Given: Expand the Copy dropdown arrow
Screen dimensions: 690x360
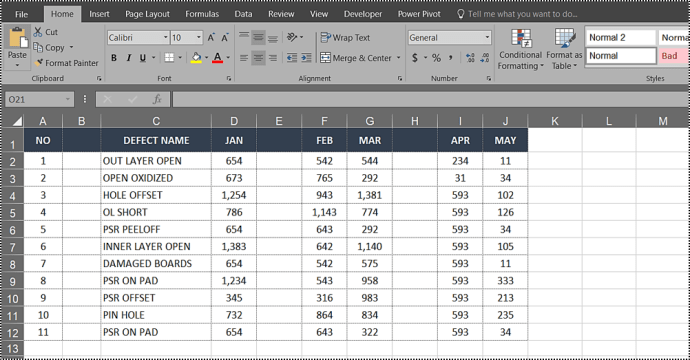Looking at the screenshot, I should tap(71, 47).
